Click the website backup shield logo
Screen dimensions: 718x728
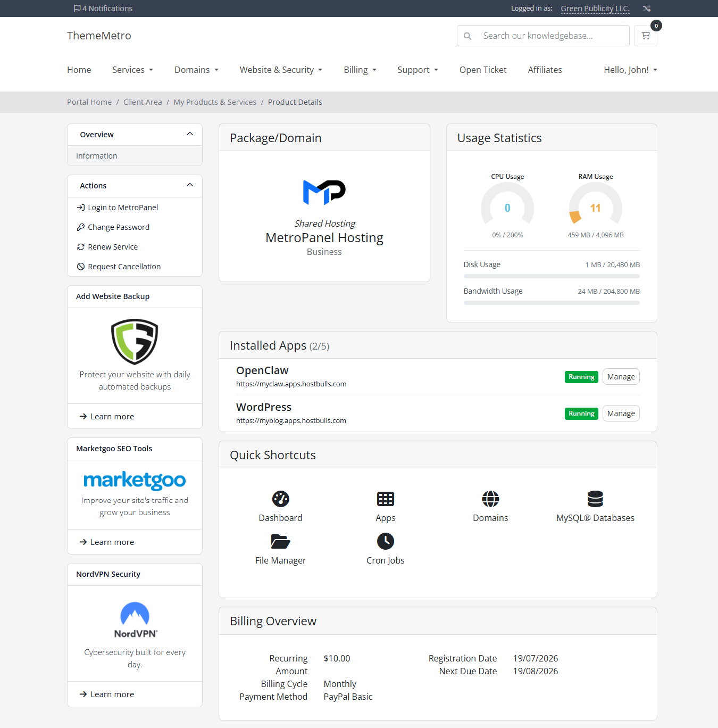[x=135, y=342]
